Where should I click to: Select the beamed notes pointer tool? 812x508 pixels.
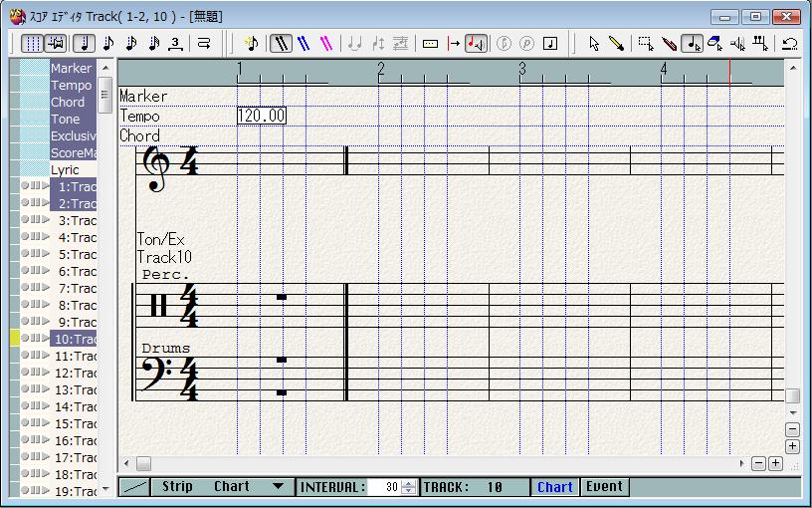pyautogui.click(x=760, y=44)
